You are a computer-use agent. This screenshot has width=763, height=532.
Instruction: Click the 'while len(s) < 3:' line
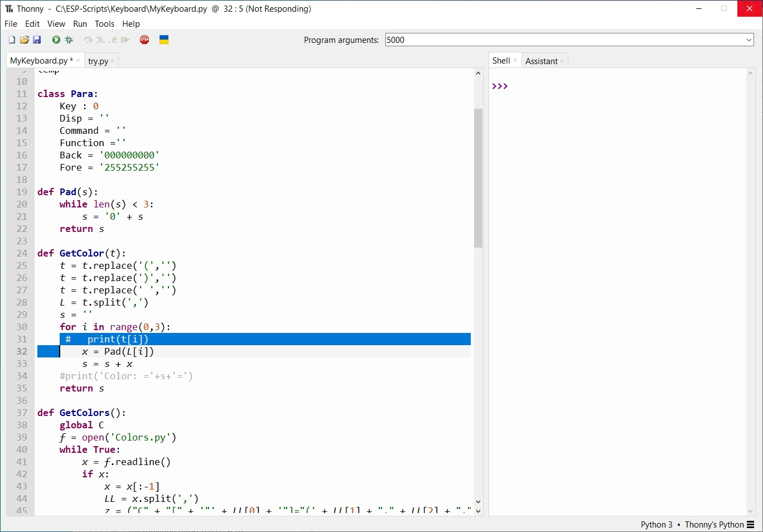point(107,204)
